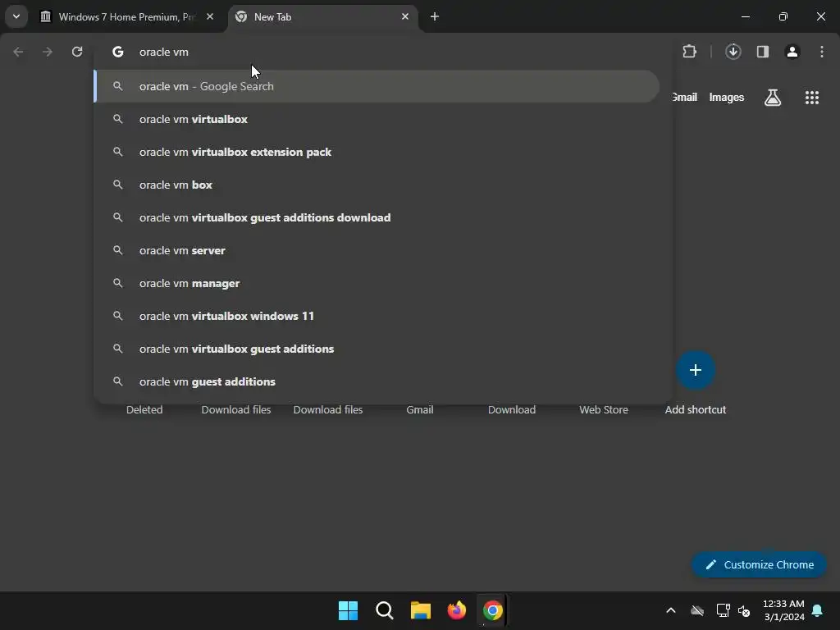
Task: Open Chrome three-dot menu
Action: coord(822,52)
